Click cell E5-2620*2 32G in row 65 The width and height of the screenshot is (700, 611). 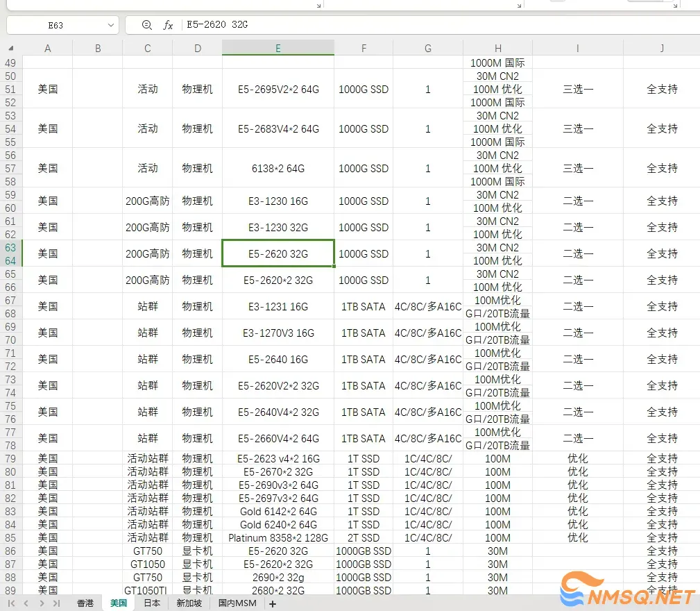[x=278, y=281]
